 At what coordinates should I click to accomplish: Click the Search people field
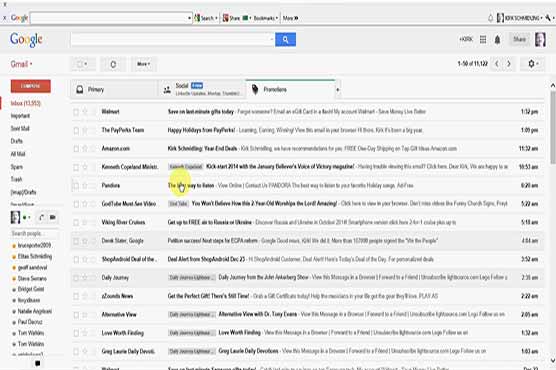(34, 233)
